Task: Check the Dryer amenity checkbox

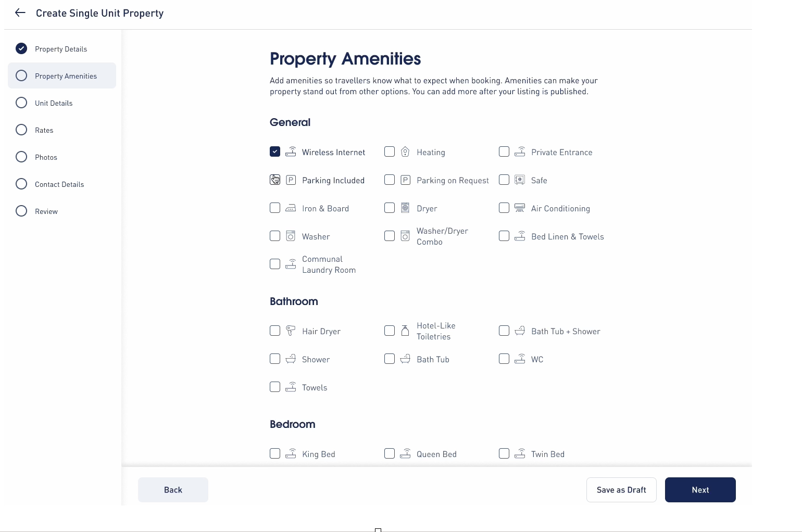Action: 390,208
